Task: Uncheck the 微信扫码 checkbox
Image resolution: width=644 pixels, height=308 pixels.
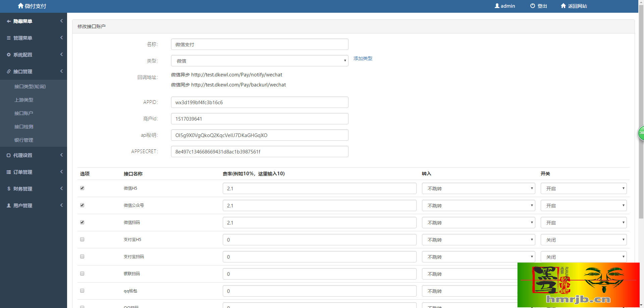Action: (82, 222)
